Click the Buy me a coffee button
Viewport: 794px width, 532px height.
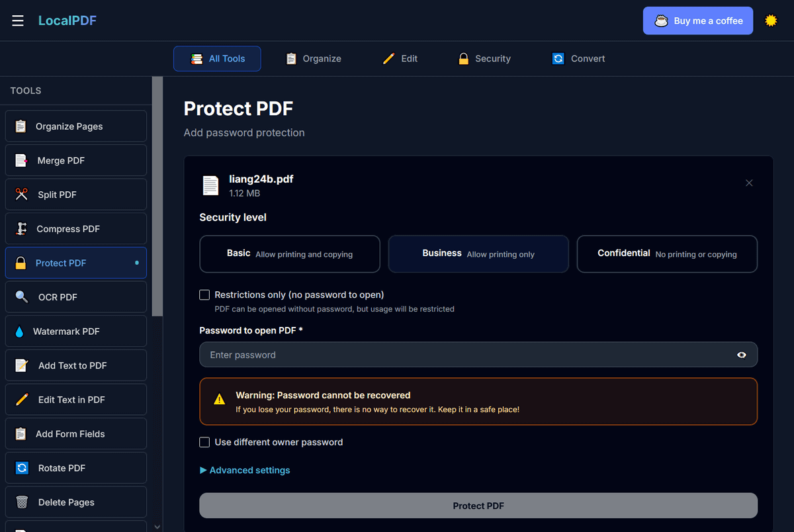click(698, 21)
